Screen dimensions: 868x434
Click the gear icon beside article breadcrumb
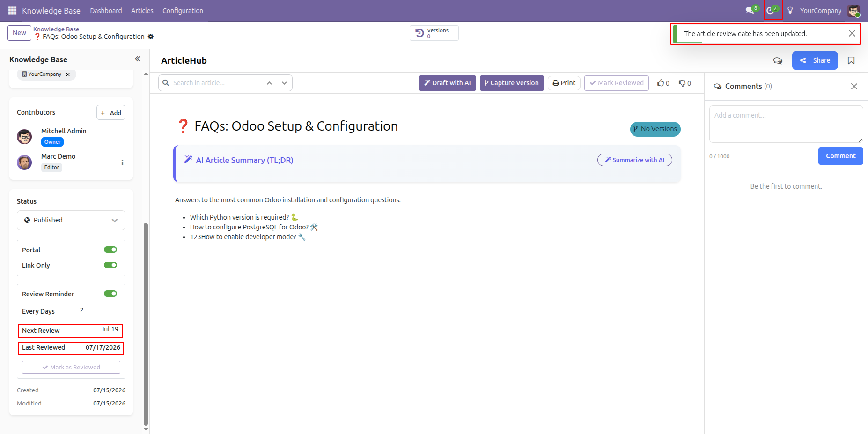pos(151,37)
